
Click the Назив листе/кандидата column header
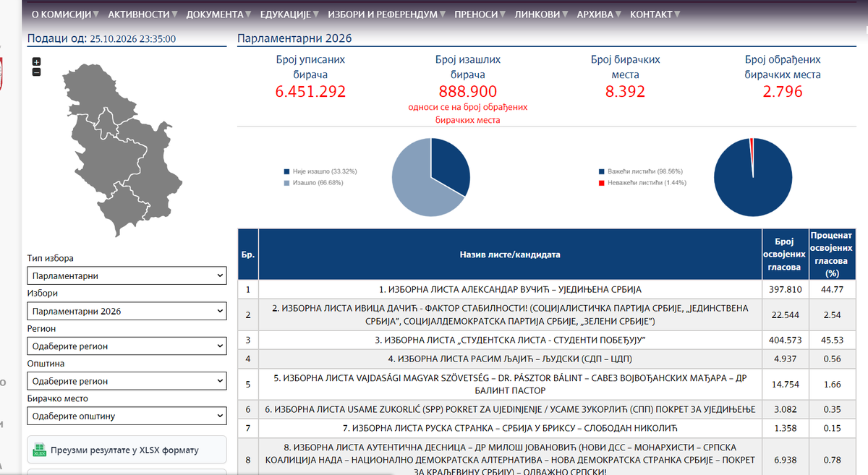click(x=510, y=254)
